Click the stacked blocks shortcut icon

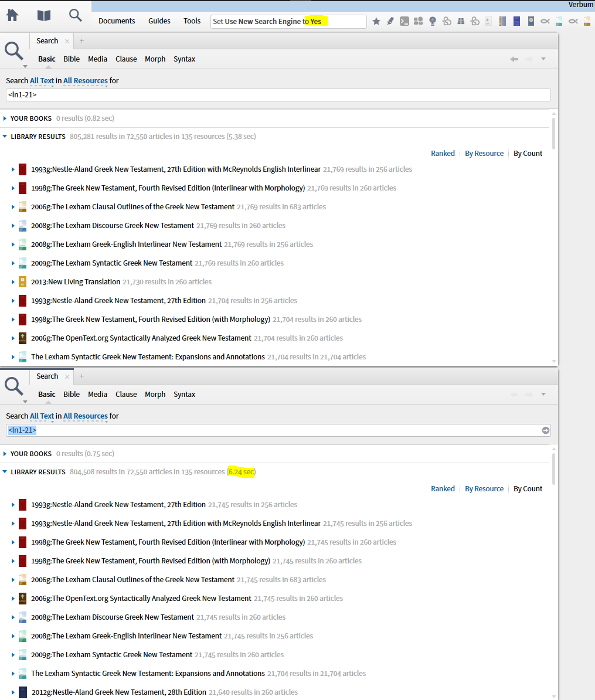461,21
